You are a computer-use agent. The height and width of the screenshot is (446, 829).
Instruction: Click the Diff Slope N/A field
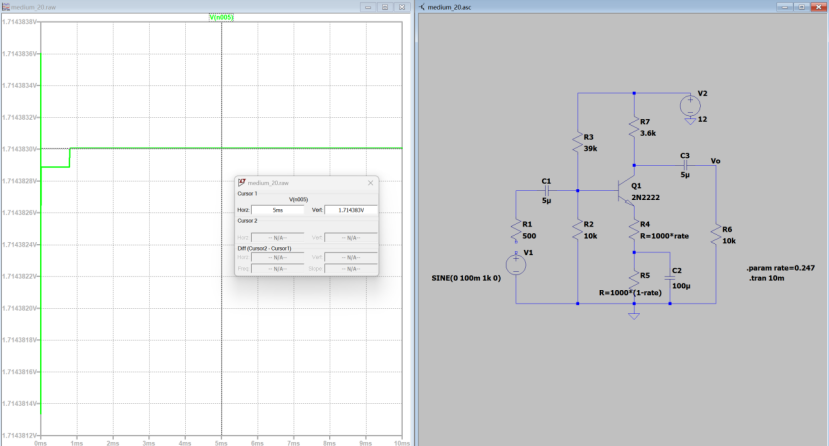point(351,269)
